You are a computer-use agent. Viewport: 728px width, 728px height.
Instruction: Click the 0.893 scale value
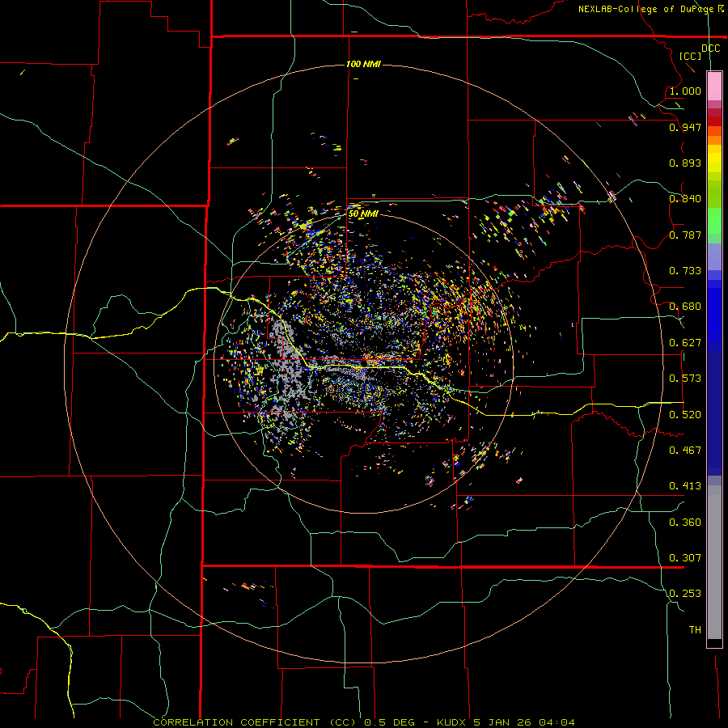pos(685,163)
